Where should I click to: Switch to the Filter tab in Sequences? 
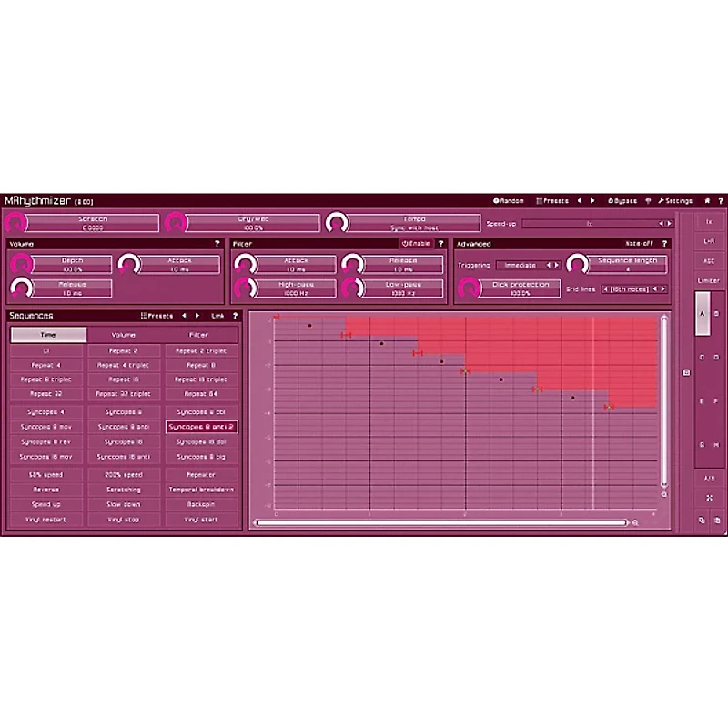click(x=200, y=334)
